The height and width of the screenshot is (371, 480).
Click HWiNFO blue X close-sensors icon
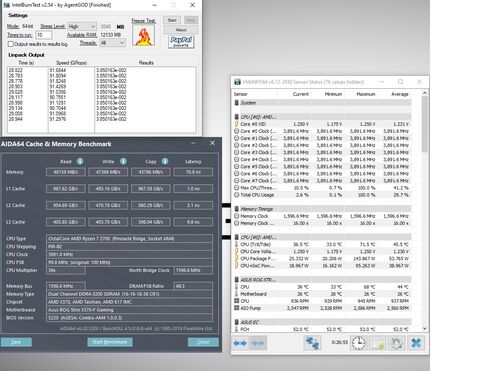pos(416,343)
